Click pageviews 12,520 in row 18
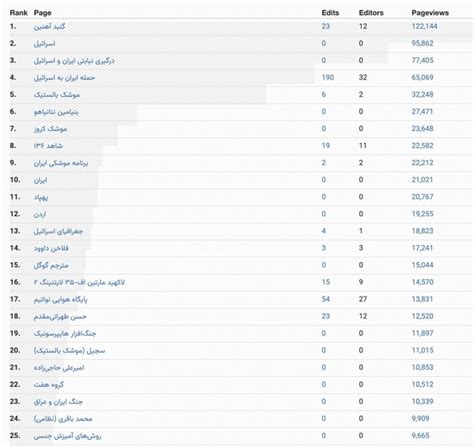The image size is (474, 446). coord(422,316)
